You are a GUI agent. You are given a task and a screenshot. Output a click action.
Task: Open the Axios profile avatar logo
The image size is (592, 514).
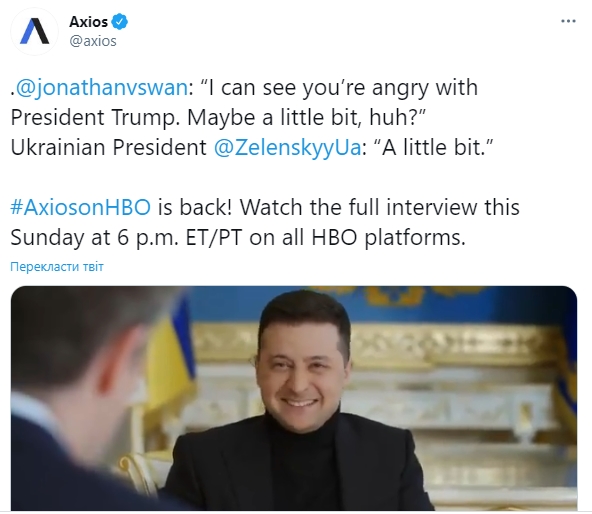(x=34, y=31)
